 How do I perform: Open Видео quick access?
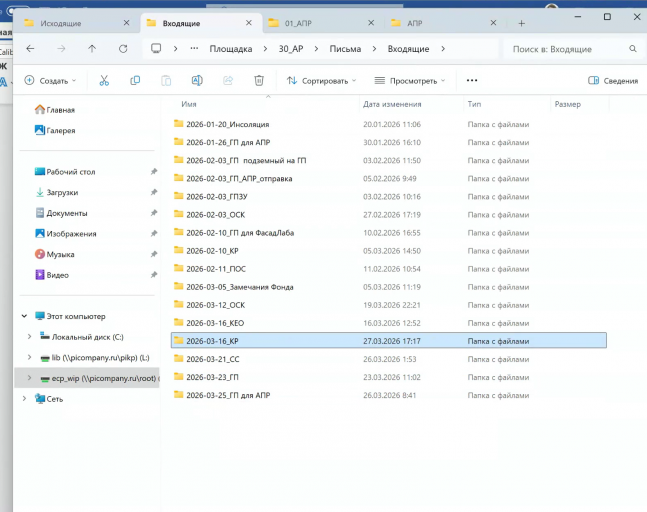52,275
